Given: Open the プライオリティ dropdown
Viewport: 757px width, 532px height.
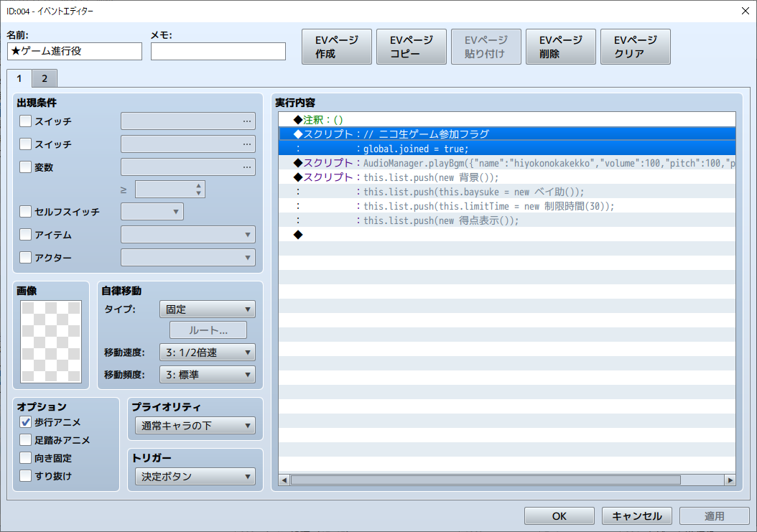Looking at the screenshot, I should (x=195, y=426).
